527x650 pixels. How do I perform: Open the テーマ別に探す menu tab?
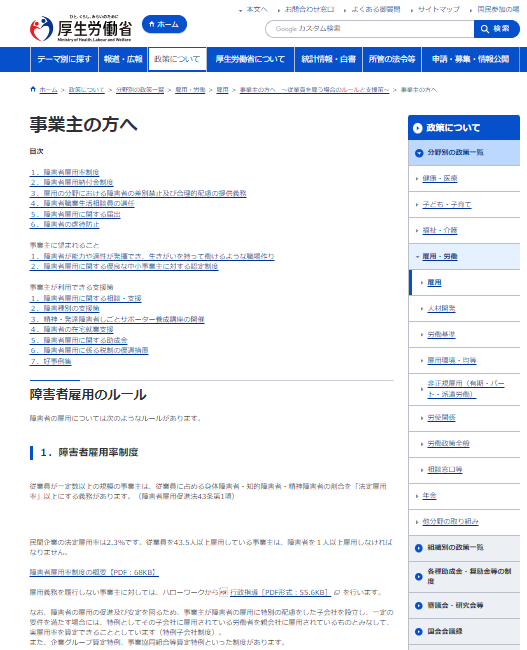(64, 59)
